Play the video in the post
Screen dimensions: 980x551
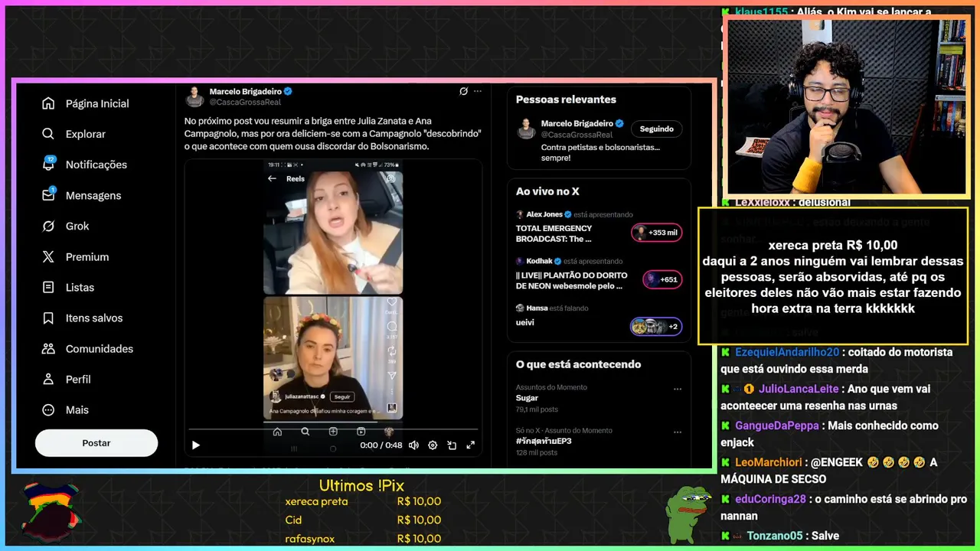[x=196, y=445]
